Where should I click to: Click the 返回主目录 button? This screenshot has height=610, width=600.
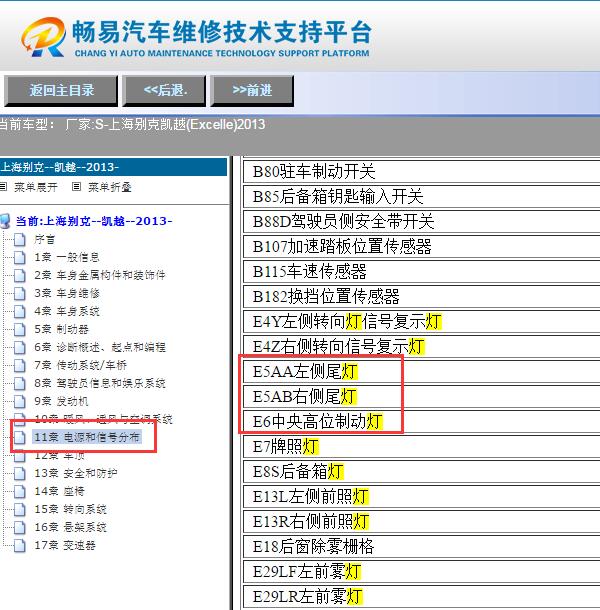[x=61, y=91]
